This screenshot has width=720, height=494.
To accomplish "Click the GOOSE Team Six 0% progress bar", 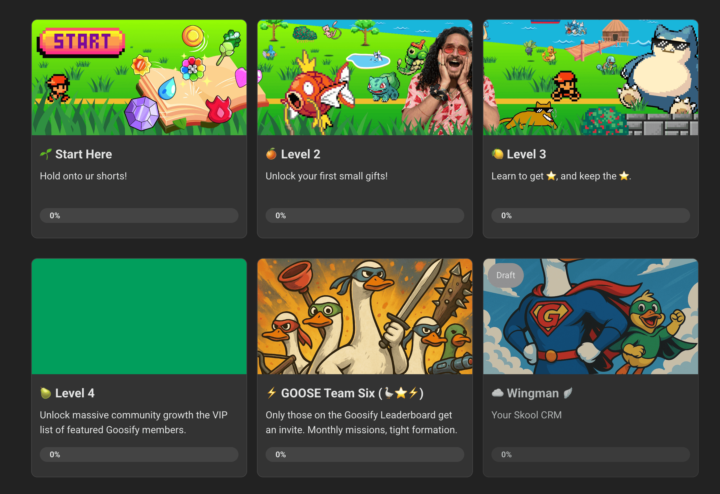I will (x=365, y=455).
